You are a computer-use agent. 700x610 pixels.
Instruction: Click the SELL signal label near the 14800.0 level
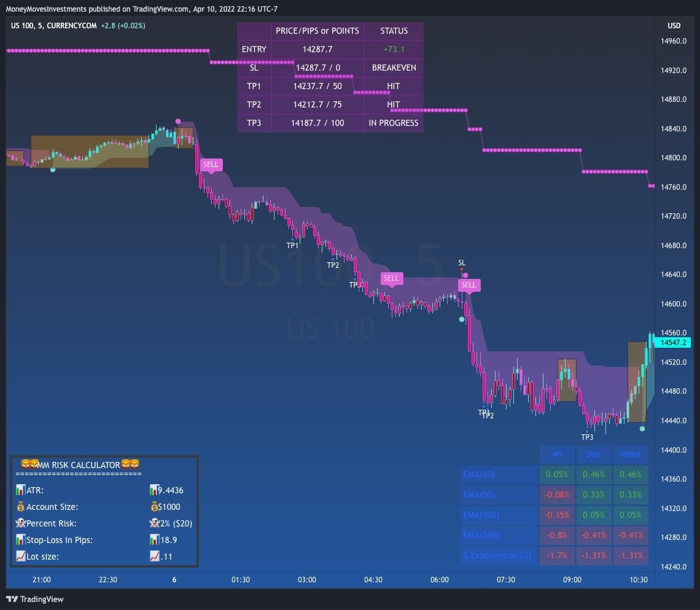tap(211, 165)
